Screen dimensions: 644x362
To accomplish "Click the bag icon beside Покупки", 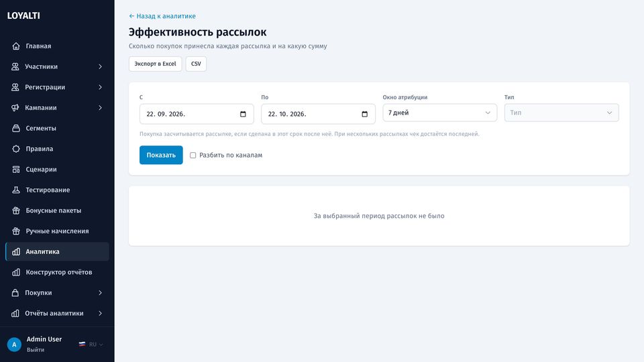I will point(15,293).
